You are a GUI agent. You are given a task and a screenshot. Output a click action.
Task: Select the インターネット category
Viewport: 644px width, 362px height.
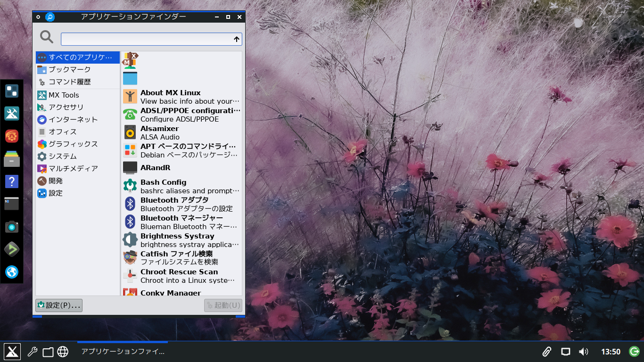coord(78,120)
